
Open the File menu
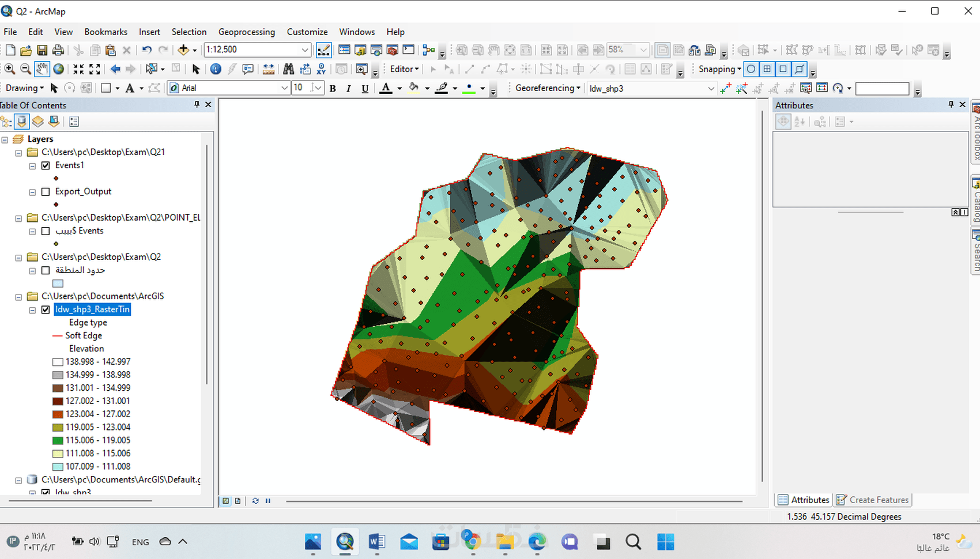[10, 32]
